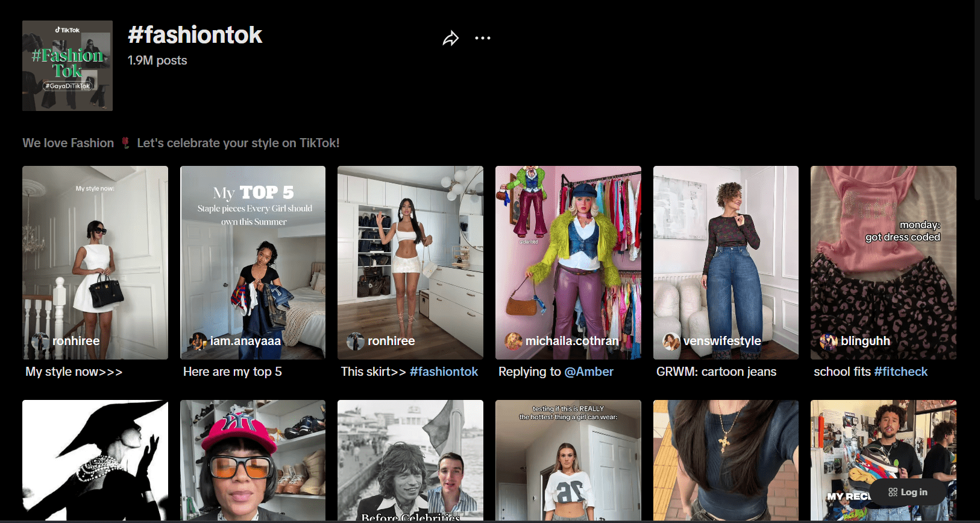Viewport: 980px width, 523px height.
Task: Open venswifestyle profile avatar
Action: point(671,341)
